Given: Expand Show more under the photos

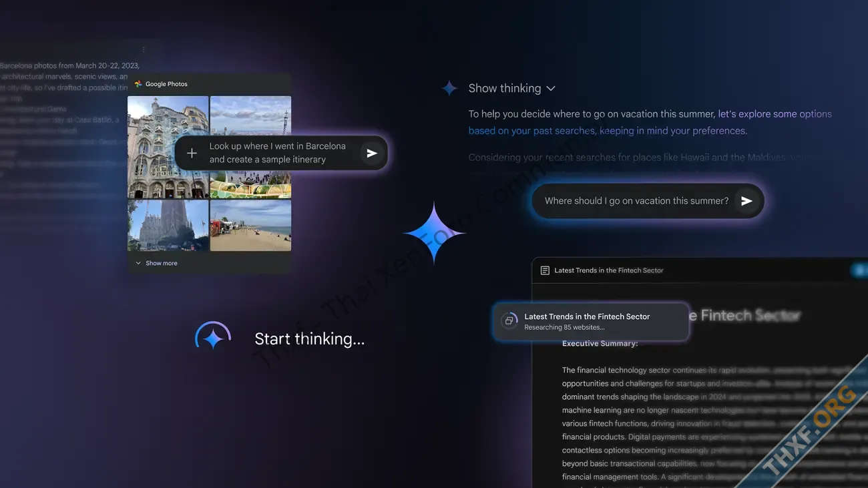Looking at the screenshot, I should (x=157, y=263).
